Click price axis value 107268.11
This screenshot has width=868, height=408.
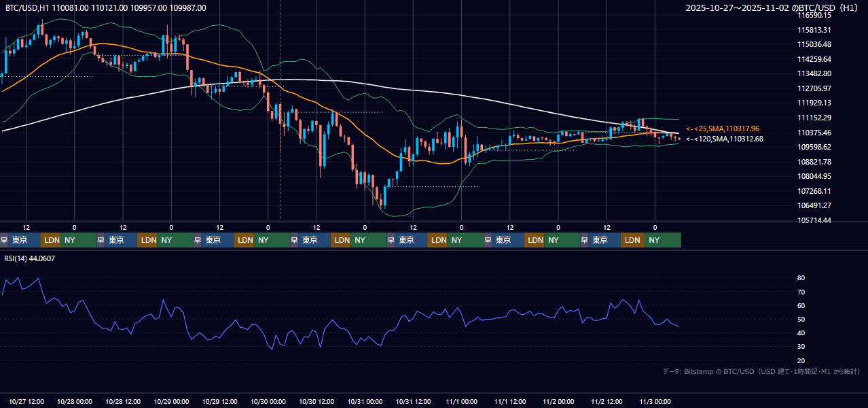(814, 191)
